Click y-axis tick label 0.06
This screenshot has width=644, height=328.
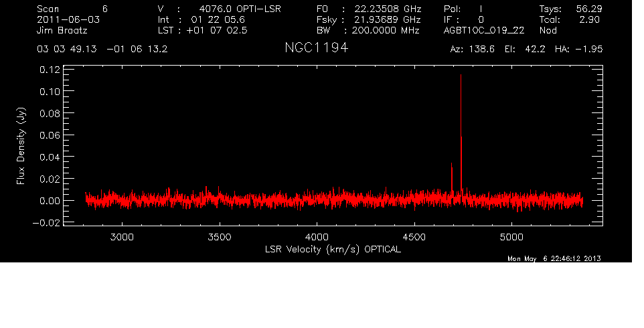(50, 135)
